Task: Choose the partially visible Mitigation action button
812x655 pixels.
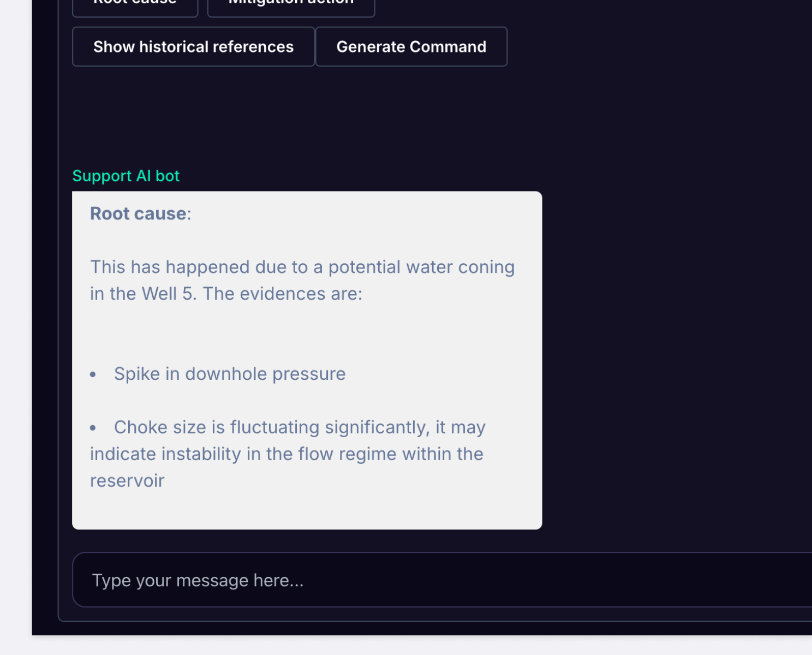Action: point(291,7)
